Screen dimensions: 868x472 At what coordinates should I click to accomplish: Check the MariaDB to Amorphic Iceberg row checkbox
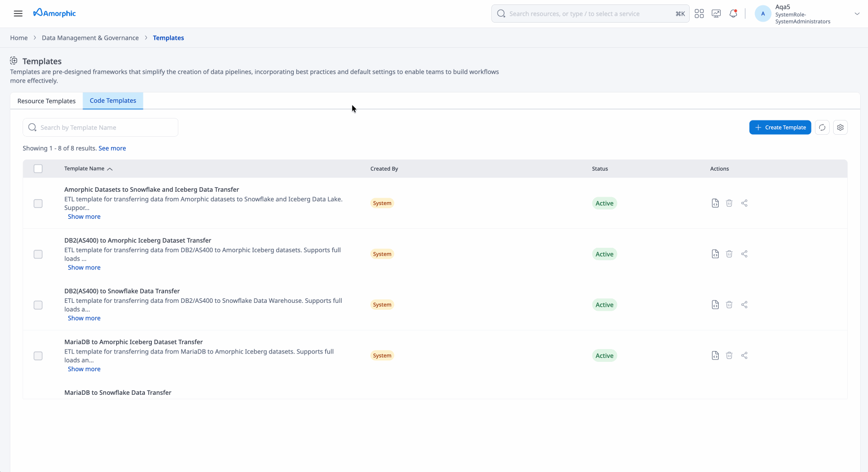pyautogui.click(x=38, y=356)
